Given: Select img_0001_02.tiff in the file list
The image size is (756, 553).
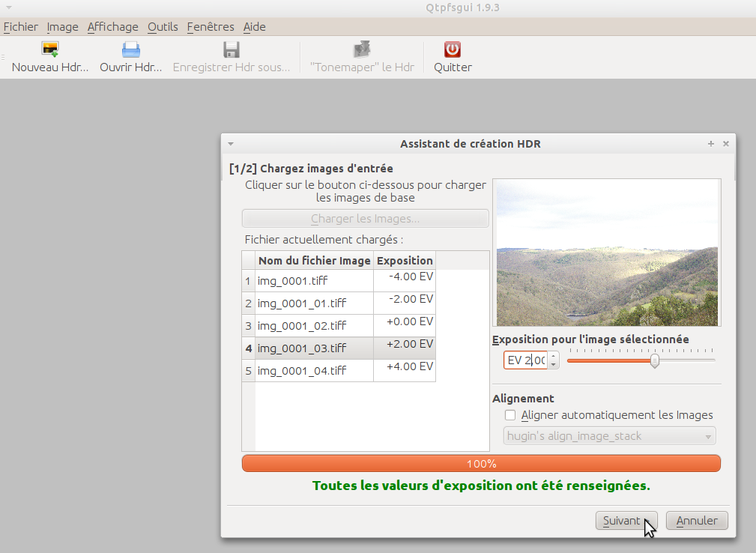Looking at the screenshot, I should tap(302, 326).
